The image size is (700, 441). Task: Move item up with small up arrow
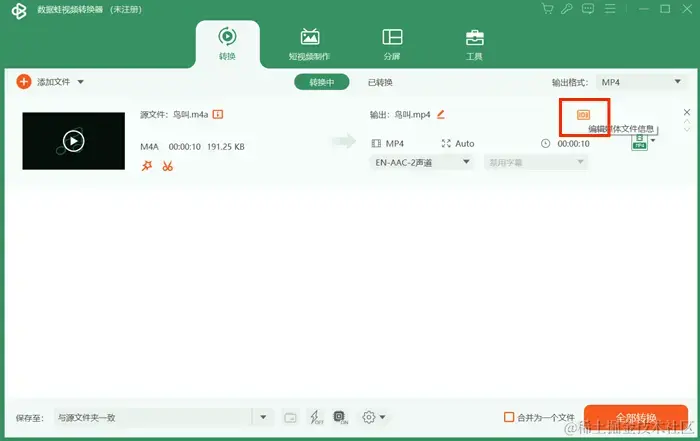point(687,121)
